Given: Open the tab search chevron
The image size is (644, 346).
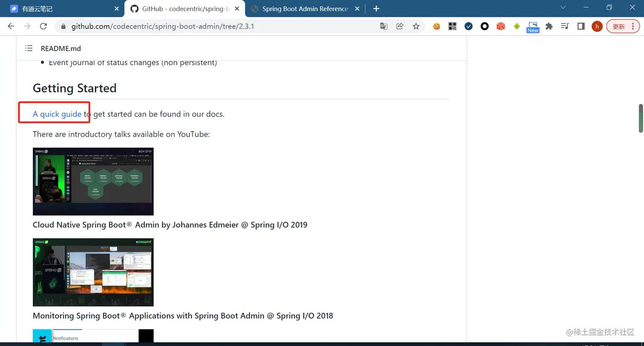Looking at the screenshot, I should [x=563, y=7].
